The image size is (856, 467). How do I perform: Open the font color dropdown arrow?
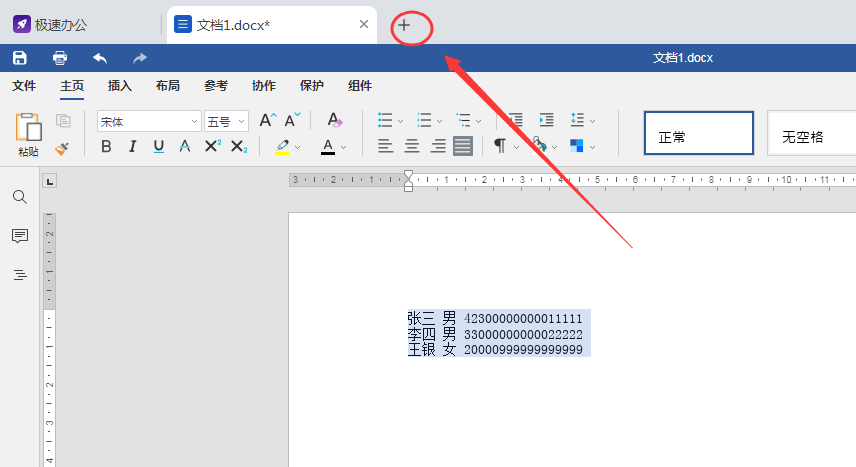343,147
